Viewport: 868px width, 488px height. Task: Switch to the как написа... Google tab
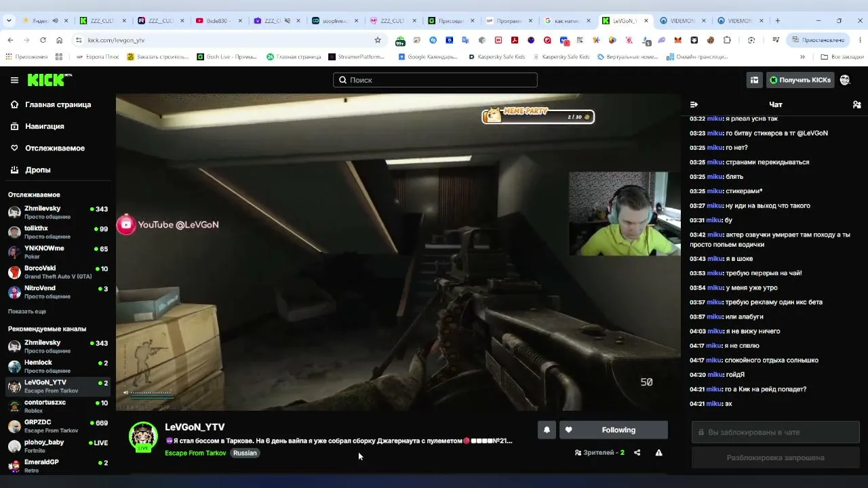point(568,20)
